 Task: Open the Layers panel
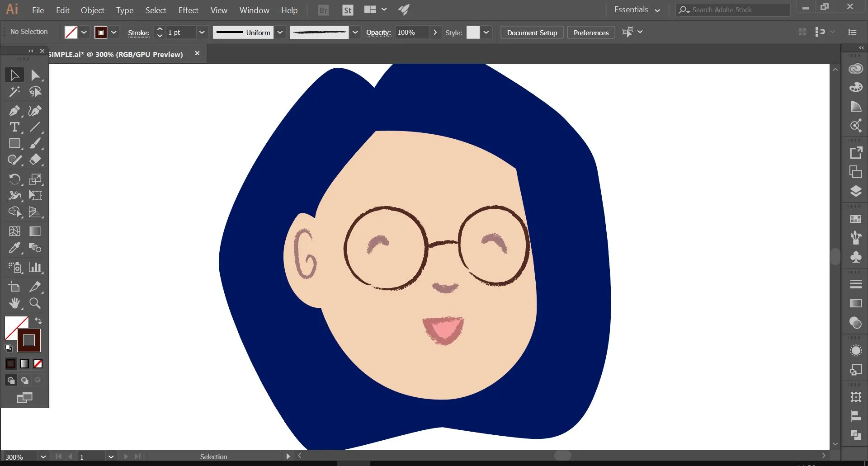855,191
